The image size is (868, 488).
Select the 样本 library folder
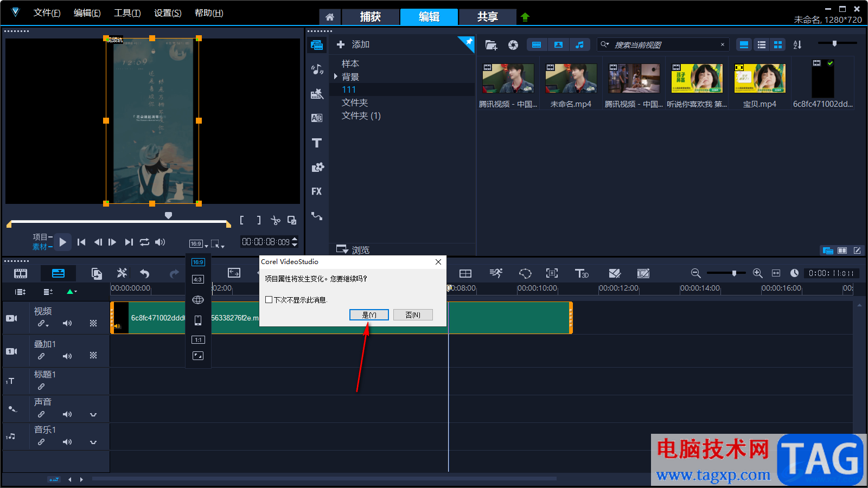point(350,63)
